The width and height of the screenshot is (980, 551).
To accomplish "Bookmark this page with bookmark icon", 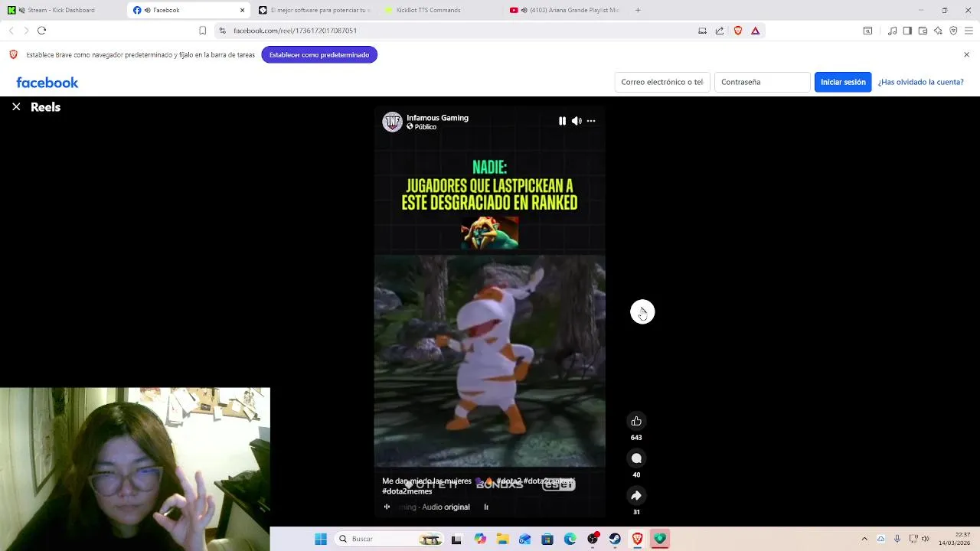I will point(202,31).
